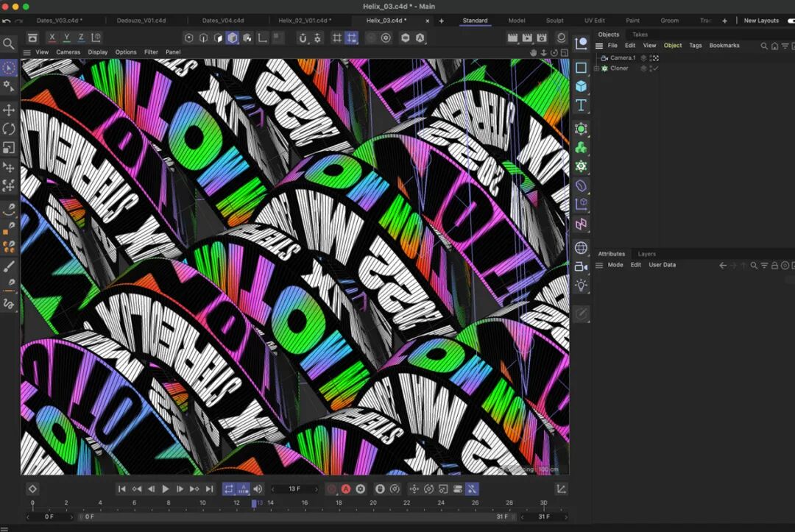Go back in Attributes manager history

tap(723, 265)
